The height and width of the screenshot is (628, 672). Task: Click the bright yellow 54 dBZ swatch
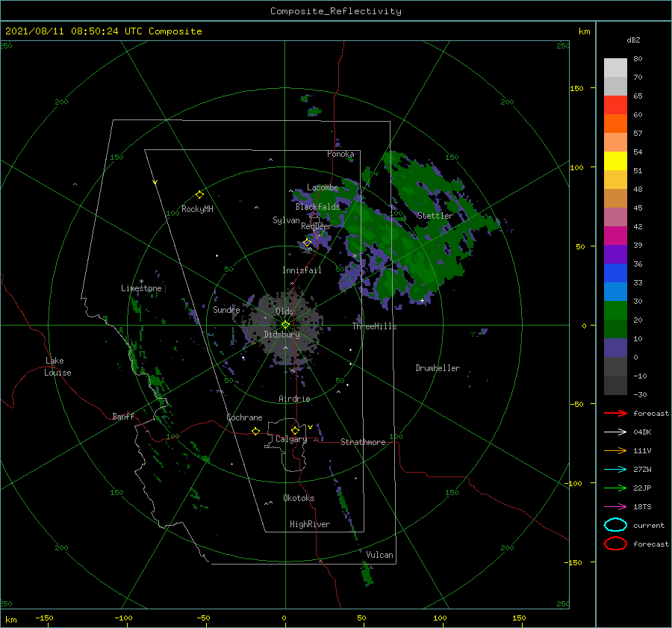[x=615, y=161]
